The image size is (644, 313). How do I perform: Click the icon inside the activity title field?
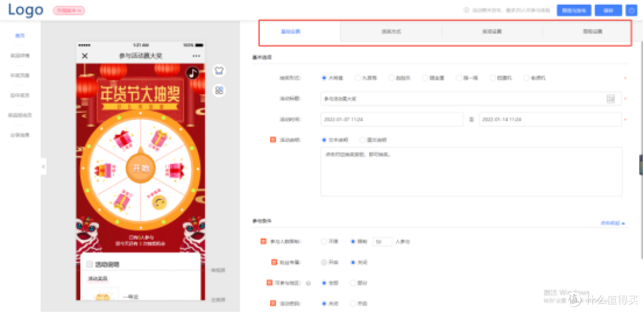coord(611,98)
